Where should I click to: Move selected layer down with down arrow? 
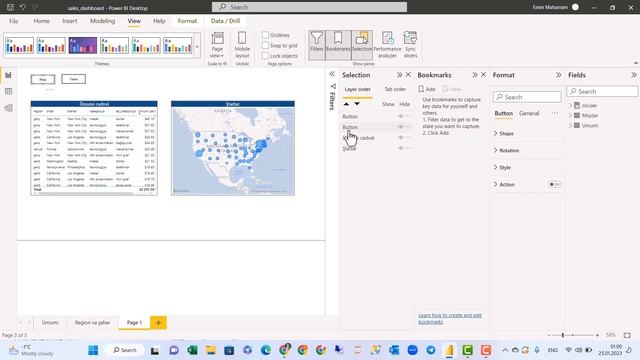[x=357, y=104]
